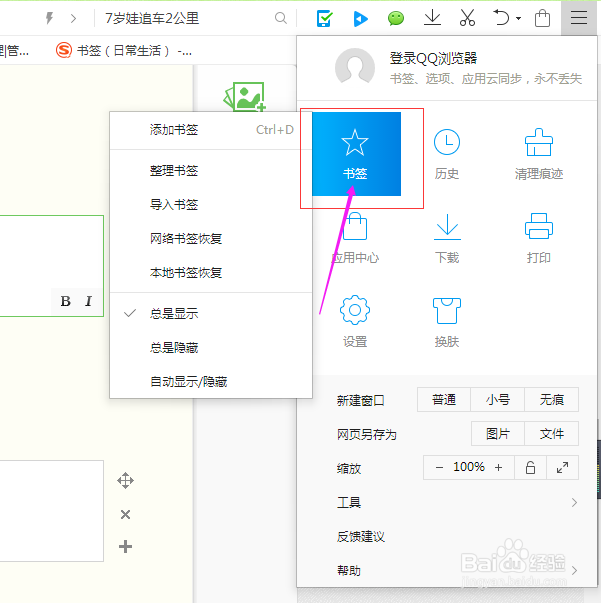Screen dimensions: 601x603
Task: Open 应用中心 app center bag icon
Action: click(355, 238)
